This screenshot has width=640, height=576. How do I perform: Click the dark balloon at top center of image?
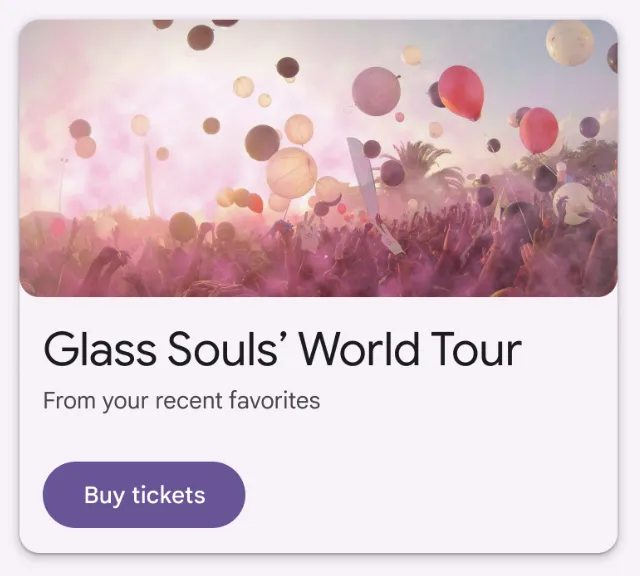[x=201, y=37]
